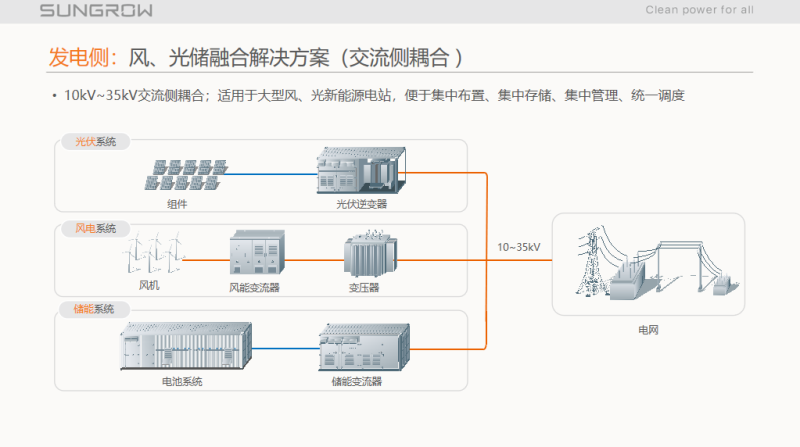Click the power grid tower illustration
Viewport: 800px width, 447px height.
[x=657, y=262]
